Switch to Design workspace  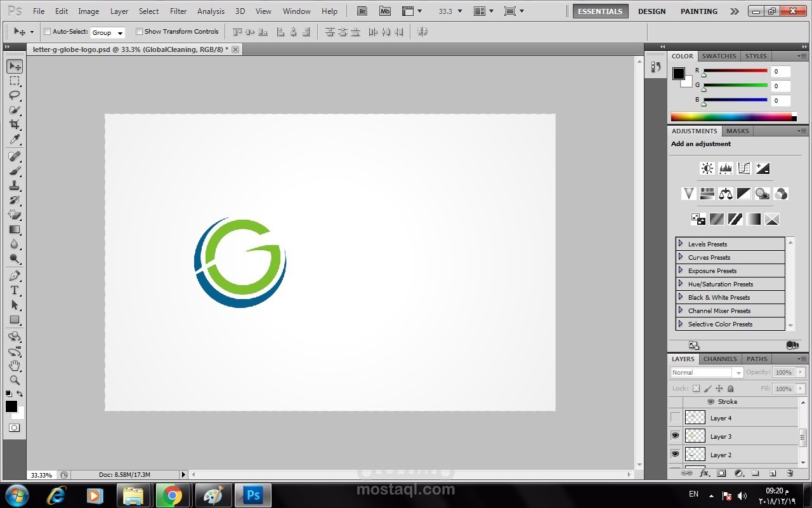[x=652, y=11]
